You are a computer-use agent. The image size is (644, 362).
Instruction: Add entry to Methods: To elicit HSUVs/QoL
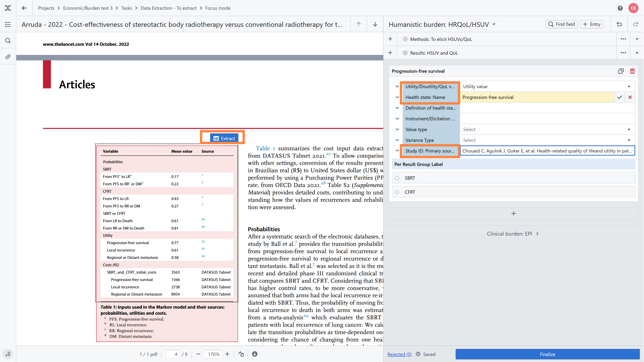tap(390, 39)
